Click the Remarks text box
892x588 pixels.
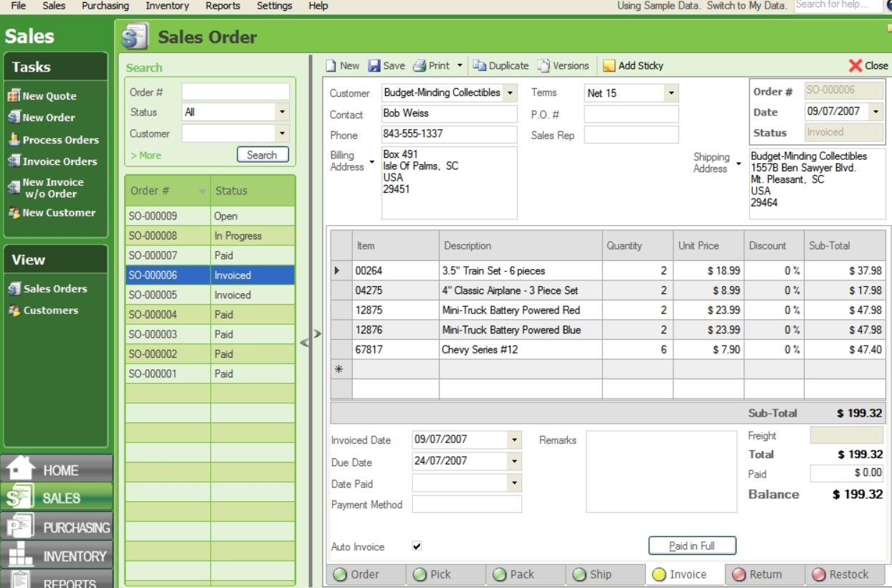pos(661,472)
